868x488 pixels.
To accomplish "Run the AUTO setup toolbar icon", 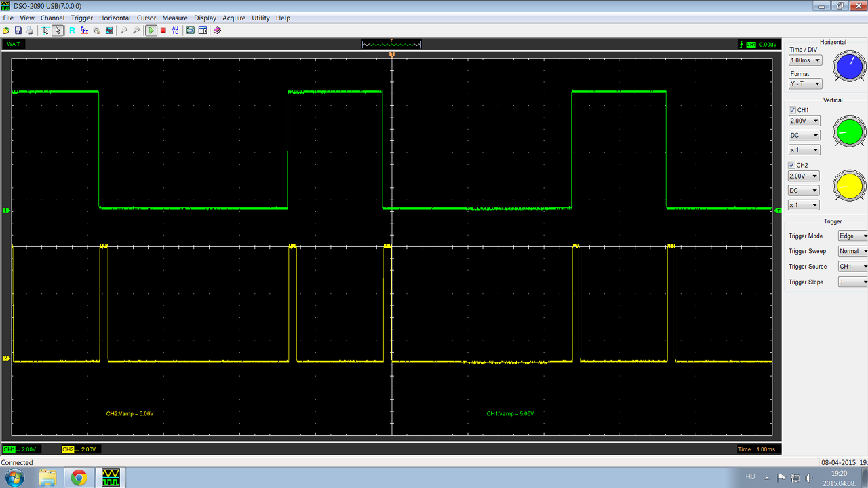I will [x=176, y=31].
